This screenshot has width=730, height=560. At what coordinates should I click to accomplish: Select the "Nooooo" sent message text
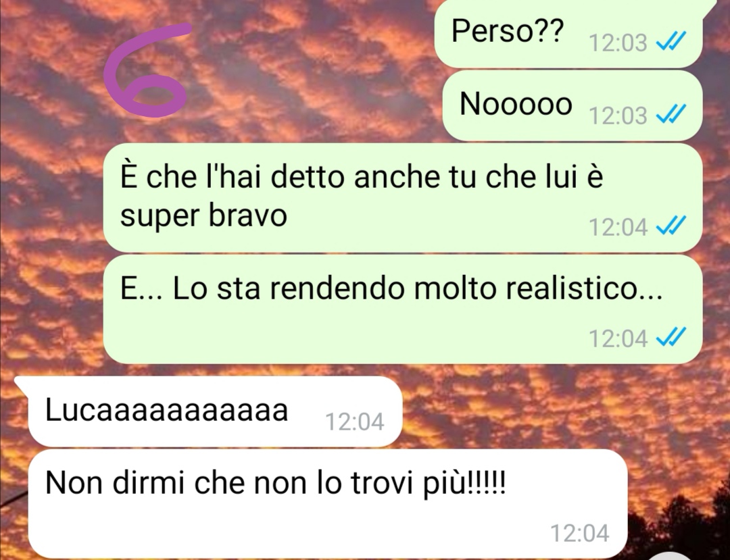(x=516, y=103)
